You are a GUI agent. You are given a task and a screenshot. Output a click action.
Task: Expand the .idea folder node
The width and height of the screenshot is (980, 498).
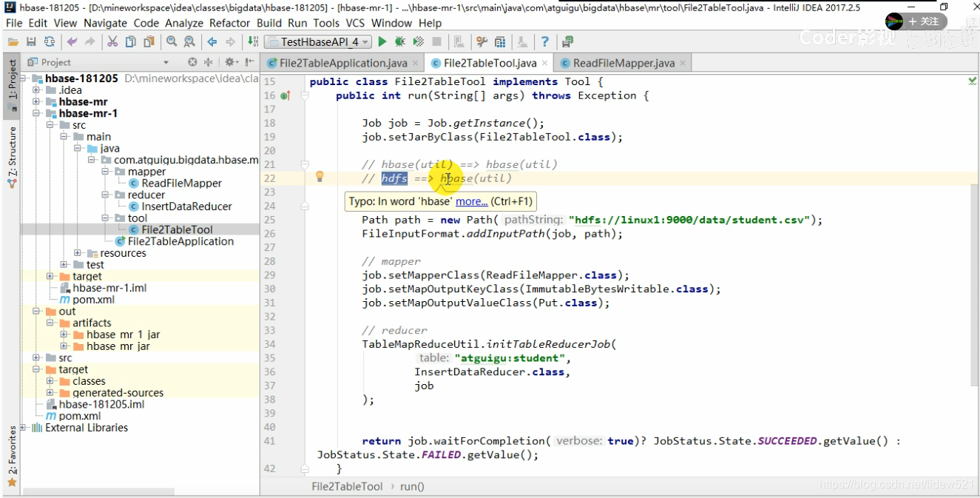point(36,90)
